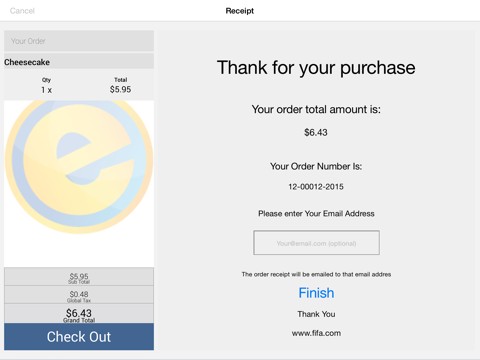Click the Please enter Your Email Address label
Viewport: 480px width, 360px height.
point(316,213)
